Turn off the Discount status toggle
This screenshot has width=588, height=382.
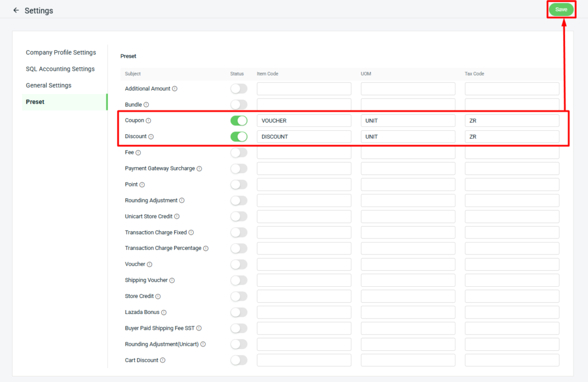(x=239, y=136)
